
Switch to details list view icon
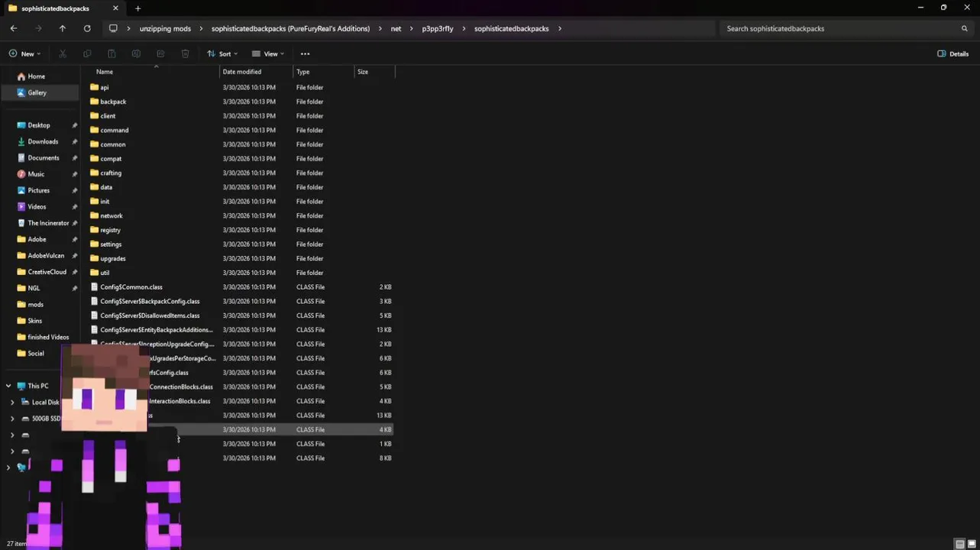click(x=960, y=544)
